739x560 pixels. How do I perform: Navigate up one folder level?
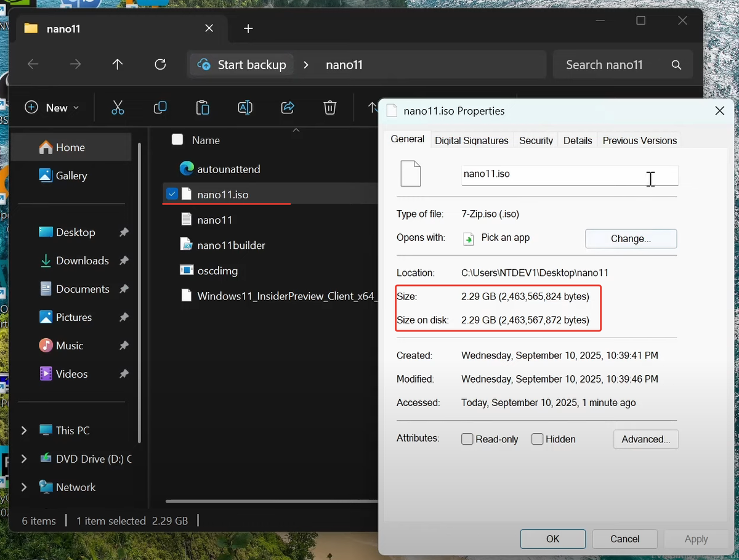tap(117, 64)
